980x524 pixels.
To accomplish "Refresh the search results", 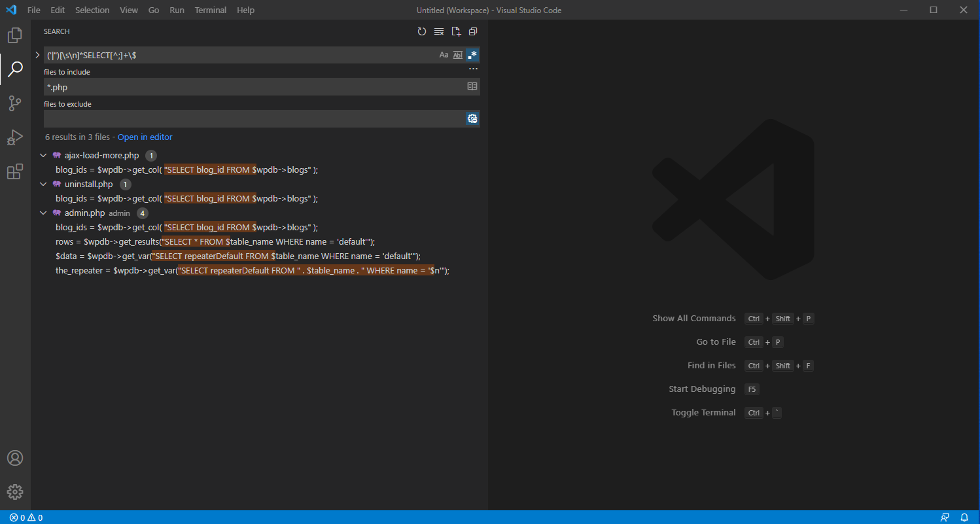I will pos(422,31).
